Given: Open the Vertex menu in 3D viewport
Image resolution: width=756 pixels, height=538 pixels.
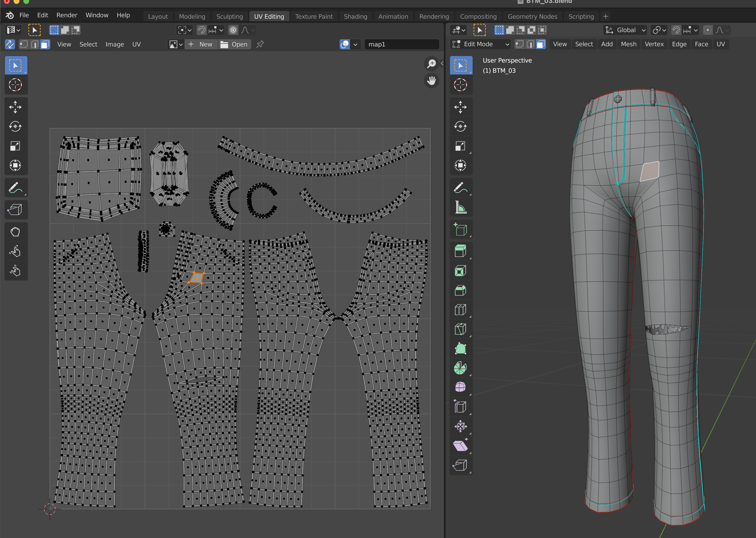Looking at the screenshot, I should pyautogui.click(x=654, y=44).
